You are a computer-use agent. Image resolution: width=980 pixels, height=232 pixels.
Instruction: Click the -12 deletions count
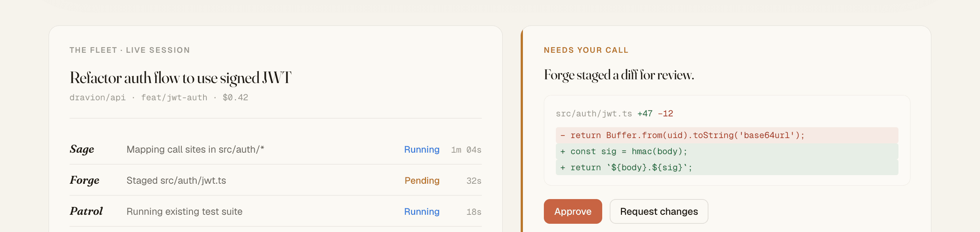665,114
